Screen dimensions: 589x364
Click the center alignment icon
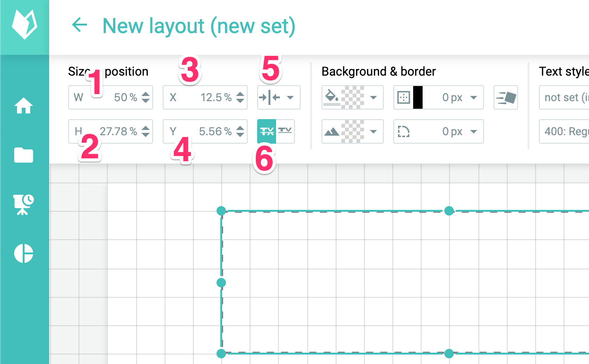click(x=269, y=97)
